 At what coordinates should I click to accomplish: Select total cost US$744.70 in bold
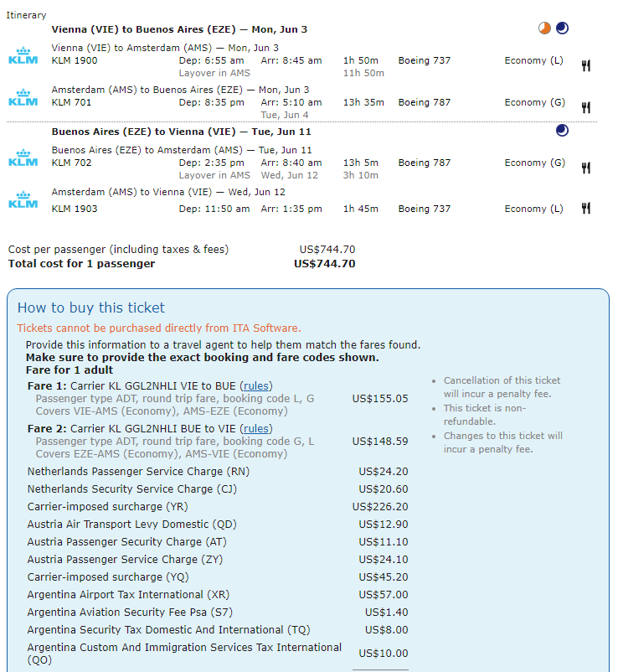[325, 264]
